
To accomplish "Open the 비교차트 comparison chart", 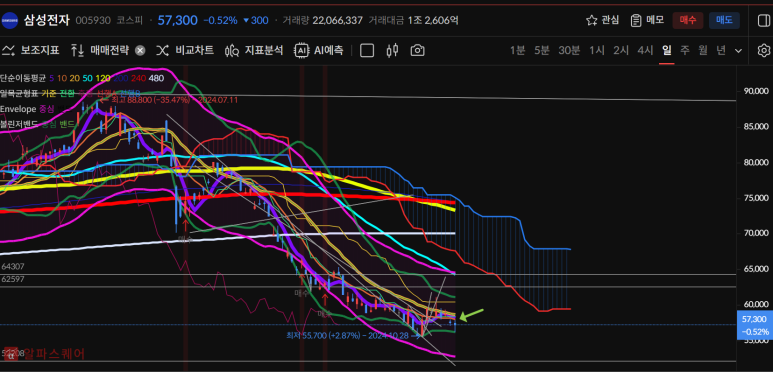I will (185, 50).
